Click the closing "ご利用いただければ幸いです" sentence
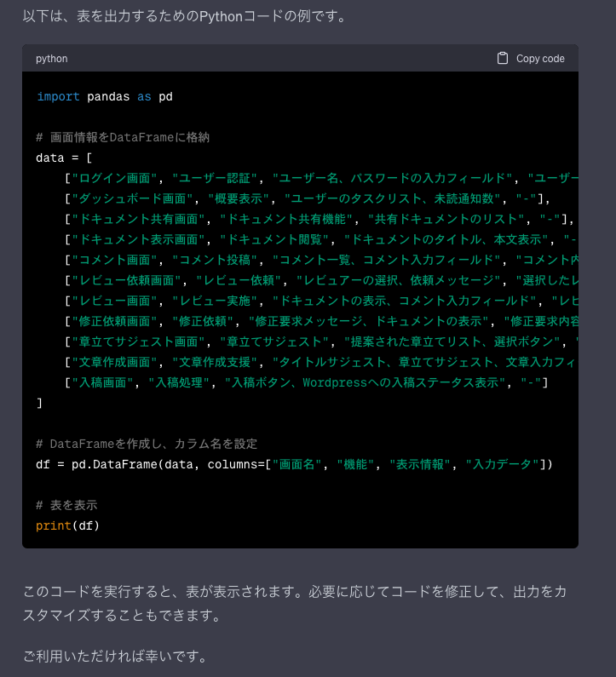Viewport: 616px width, 677px height. pyautogui.click(x=115, y=657)
